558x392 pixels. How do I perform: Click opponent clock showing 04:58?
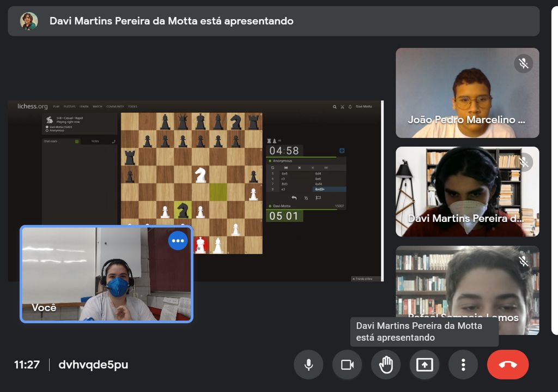coord(284,150)
